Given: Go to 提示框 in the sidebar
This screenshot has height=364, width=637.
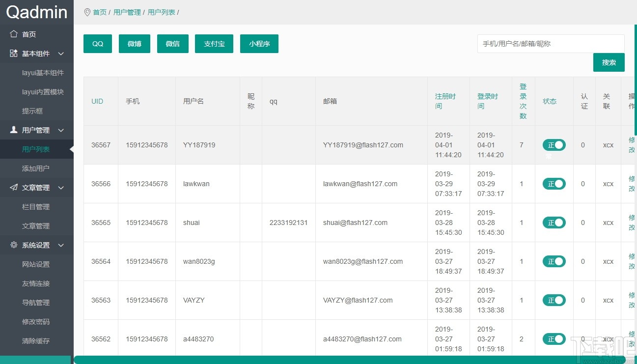Looking at the screenshot, I should click(x=37, y=111).
